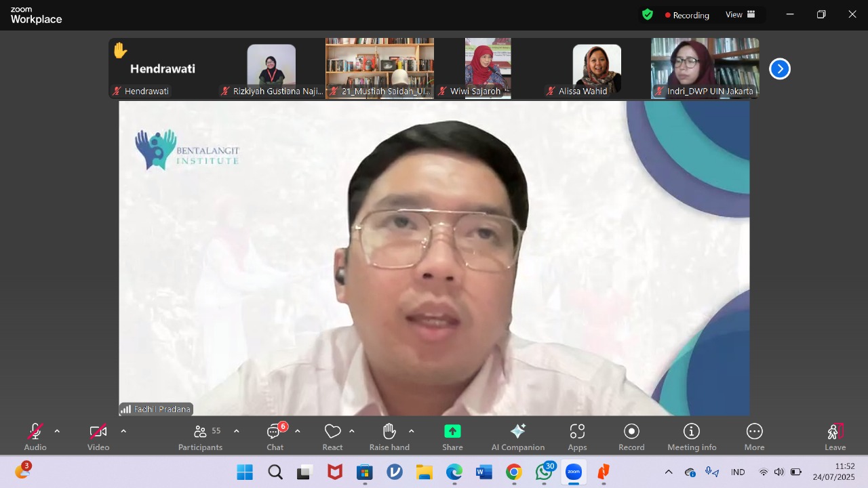Open Task View on the taskbar
Viewport: 868px width, 488px height.
tap(304, 472)
